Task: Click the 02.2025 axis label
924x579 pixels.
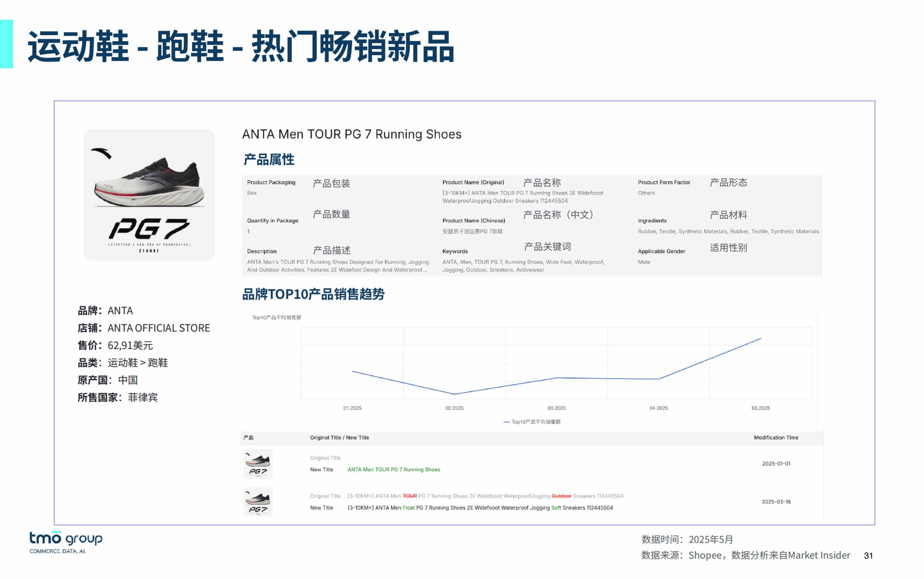Action: tap(454, 408)
